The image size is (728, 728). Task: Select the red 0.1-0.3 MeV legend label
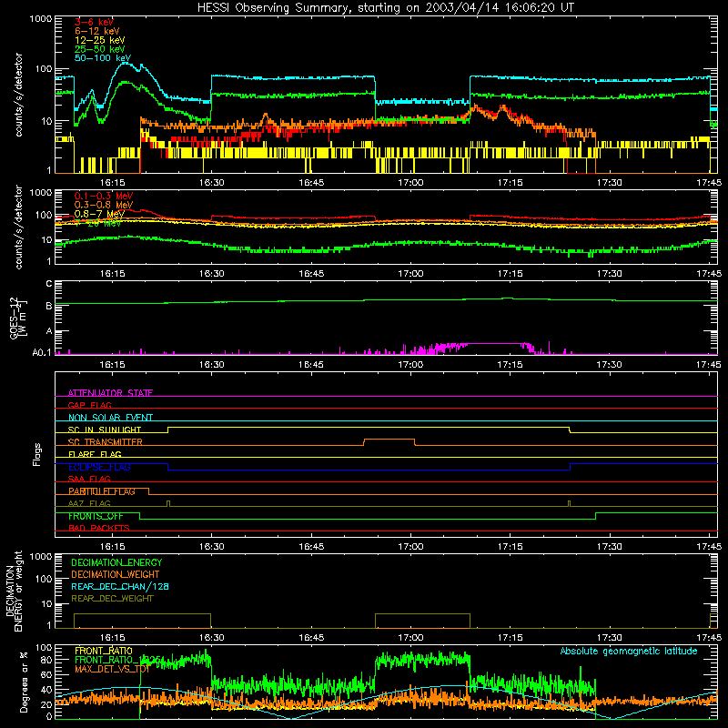(x=104, y=196)
